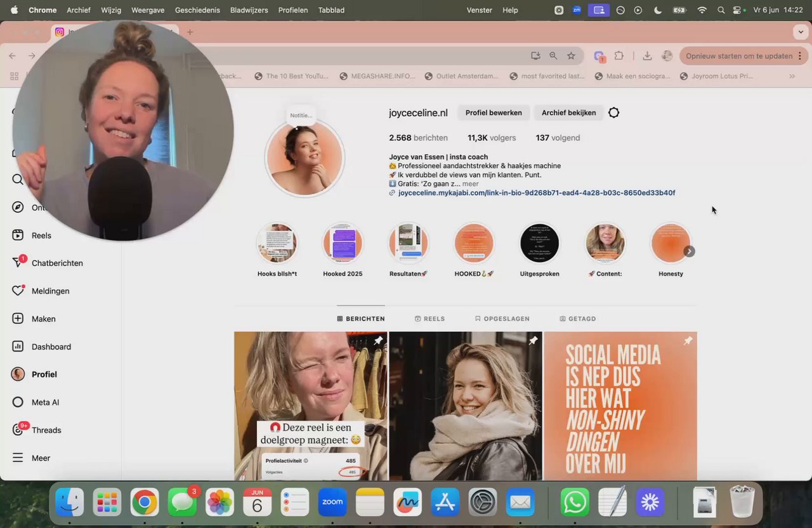Open Chrome profile avatar
Image resolution: width=812 pixels, height=528 pixels.
667,56
